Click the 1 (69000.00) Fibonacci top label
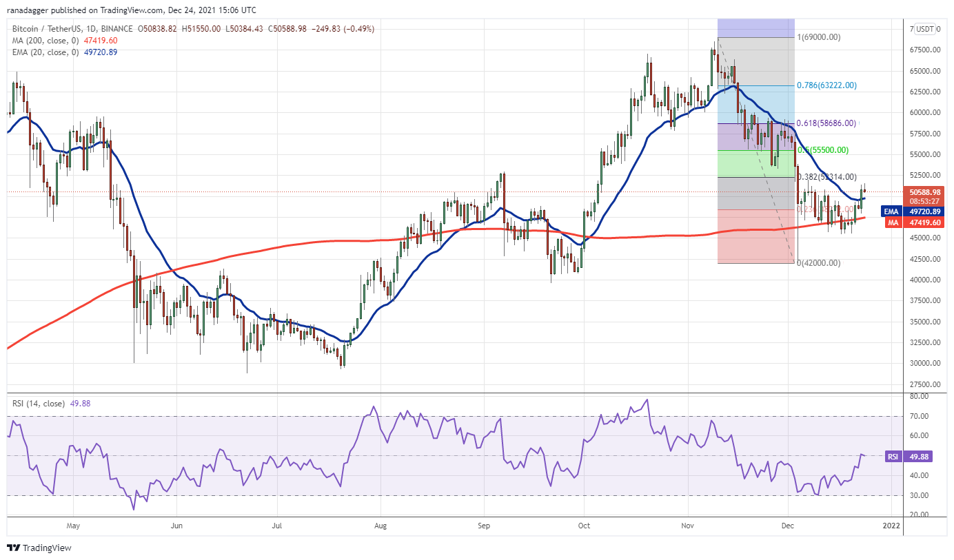This screenshot has height=560, width=954. point(818,37)
